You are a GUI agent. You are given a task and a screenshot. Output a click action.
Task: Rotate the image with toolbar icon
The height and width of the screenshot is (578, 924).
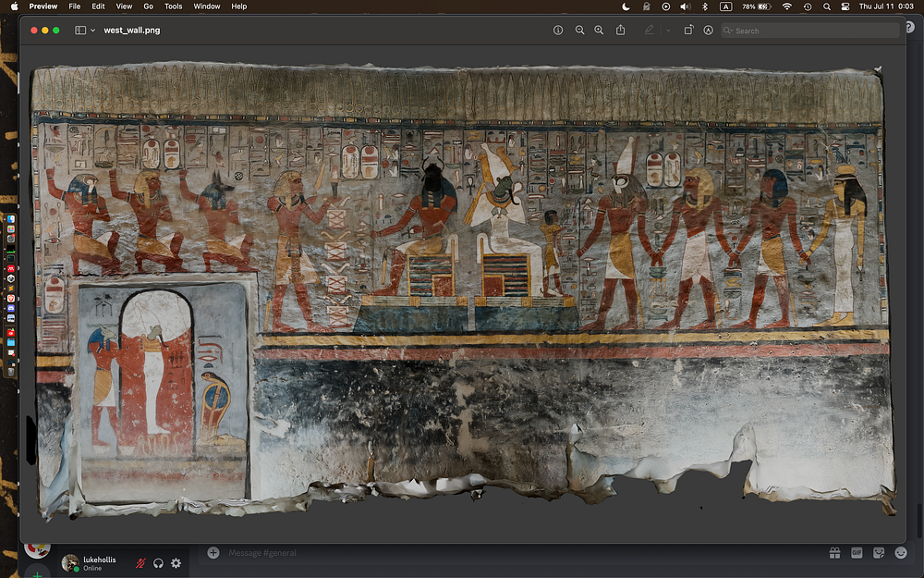(x=688, y=31)
